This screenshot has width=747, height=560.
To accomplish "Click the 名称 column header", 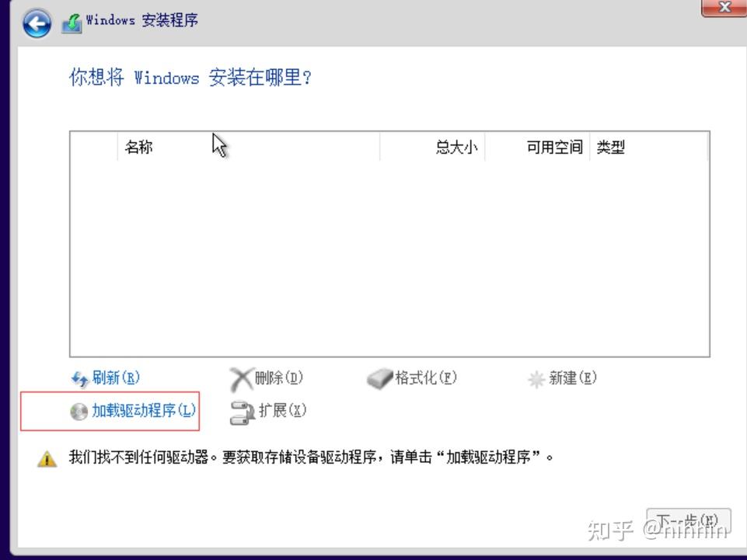I will 248,147.
